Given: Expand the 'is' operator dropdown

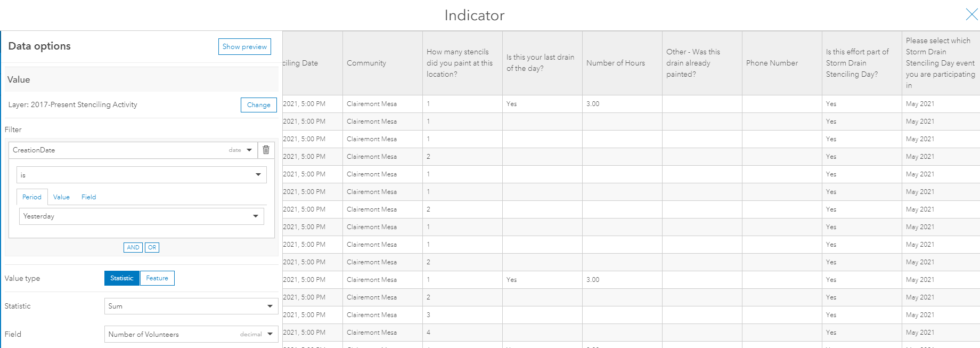Looking at the screenshot, I should pyautogui.click(x=142, y=175).
